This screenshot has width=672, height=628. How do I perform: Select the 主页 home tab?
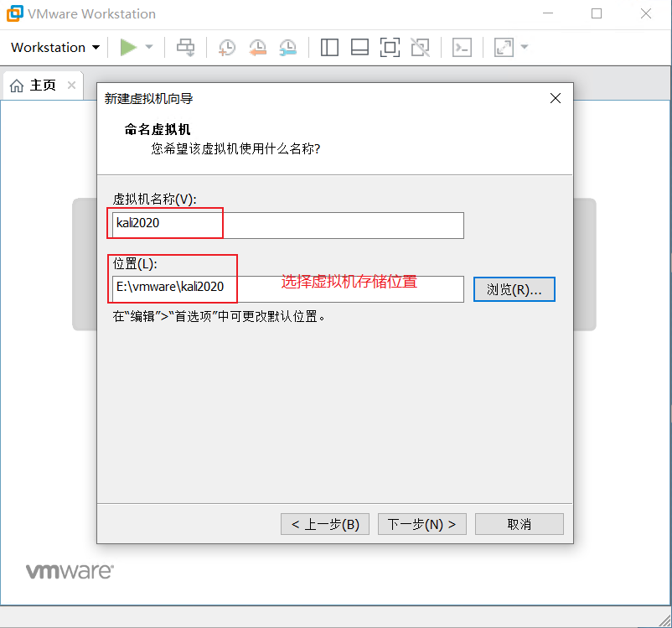[43, 86]
